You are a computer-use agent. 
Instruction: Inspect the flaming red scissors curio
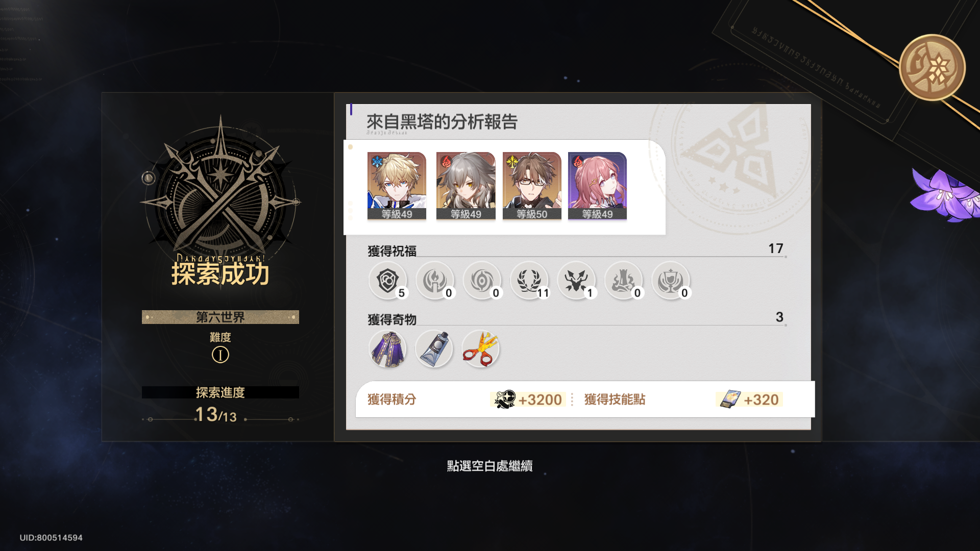coord(480,349)
